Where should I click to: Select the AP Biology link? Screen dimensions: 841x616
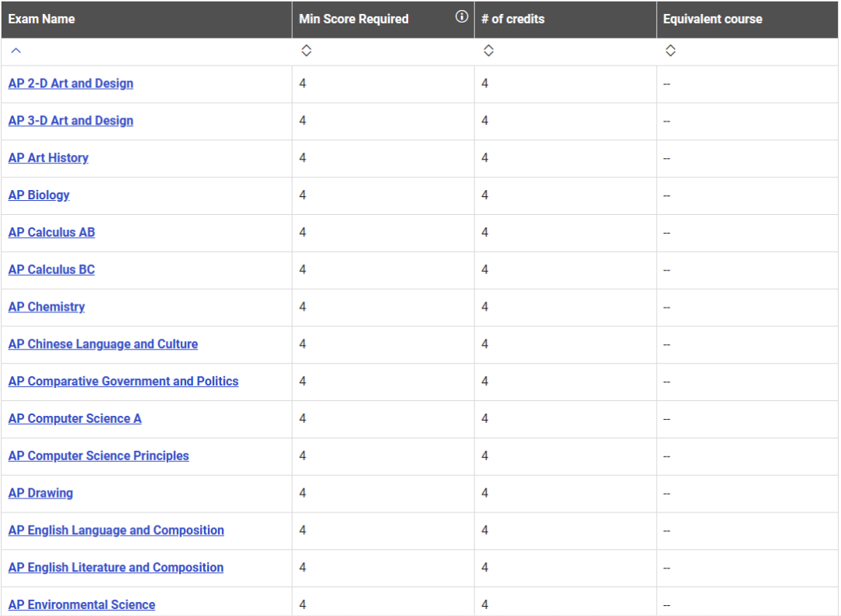[39, 195]
